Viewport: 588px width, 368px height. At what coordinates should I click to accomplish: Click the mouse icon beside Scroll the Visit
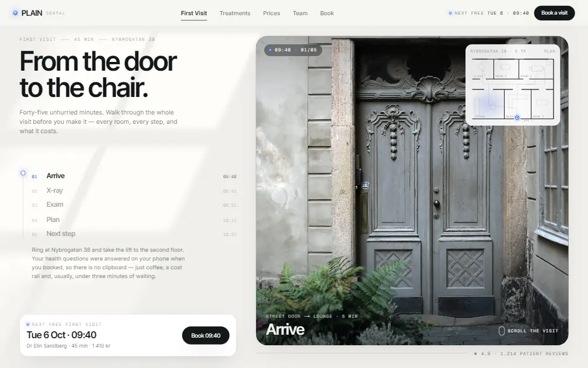coord(502,331)
